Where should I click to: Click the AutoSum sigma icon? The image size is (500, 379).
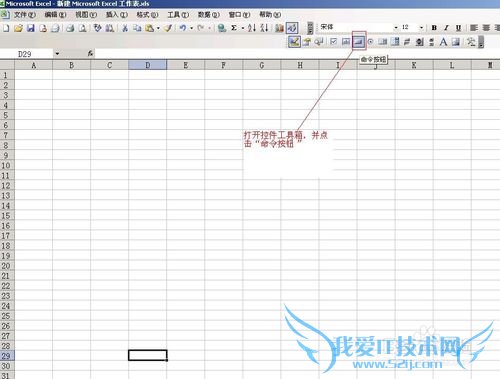[x=234, y=28]
